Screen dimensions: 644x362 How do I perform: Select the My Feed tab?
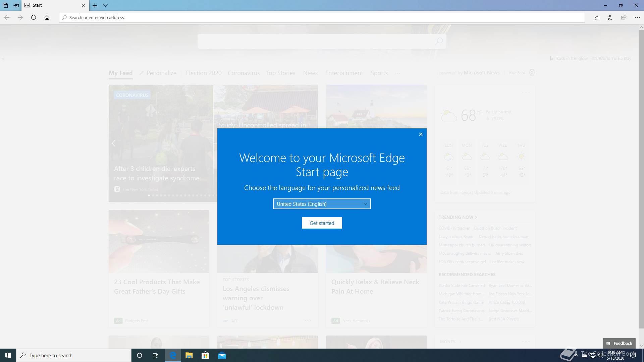tap(121, 73)
